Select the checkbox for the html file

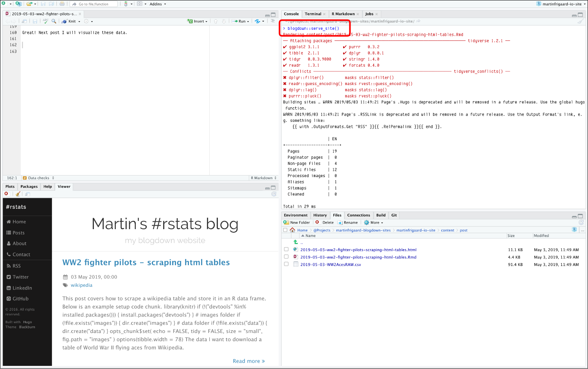286,250
